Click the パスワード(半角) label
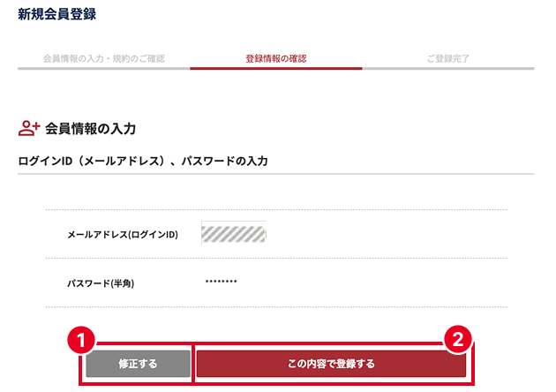The image size is (556, 392). click(101, 283)
